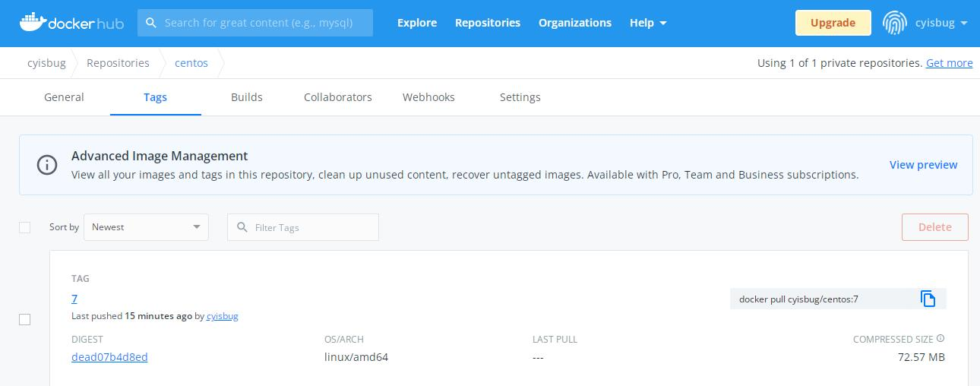Image resolution: width=980 pixels, height=386 pixels.
Task: Select the Advanced Image Management heading
Action: [x=160, y=156]
